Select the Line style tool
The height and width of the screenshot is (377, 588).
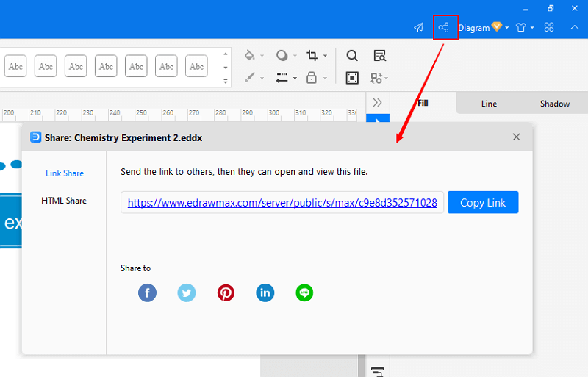tap(282, 78)
